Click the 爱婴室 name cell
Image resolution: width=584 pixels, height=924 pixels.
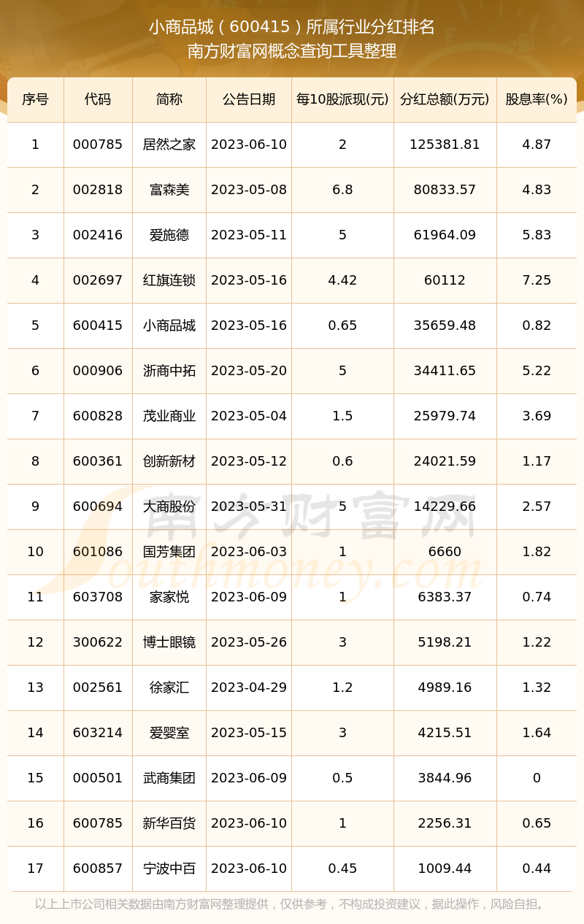pyautogui.click(x=169, y=733)
